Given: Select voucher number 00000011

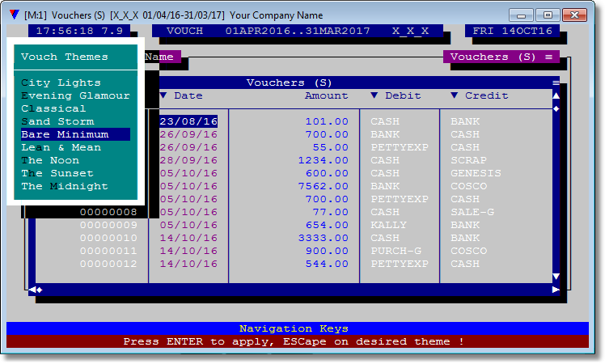Looking at the screenshot, I should point(108,251).
